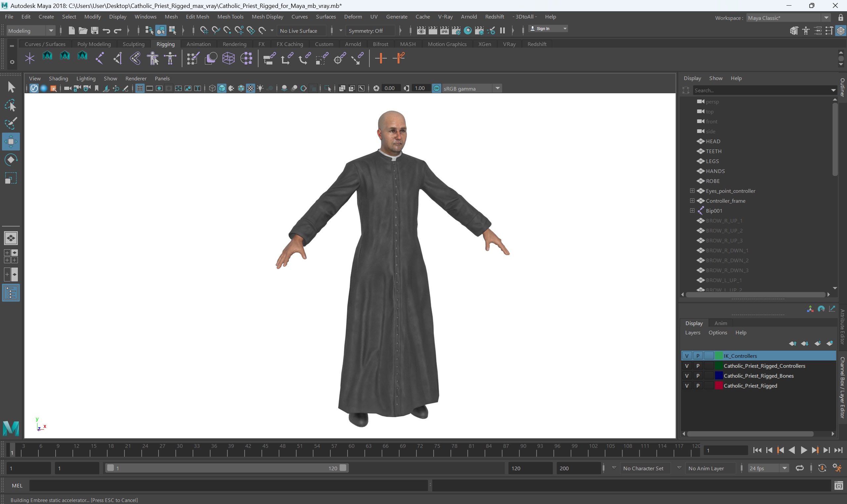The height and width of the screenshot is (504, 847).
Task: Click the Symmetry: Off button
Action: tap(370, 30)
